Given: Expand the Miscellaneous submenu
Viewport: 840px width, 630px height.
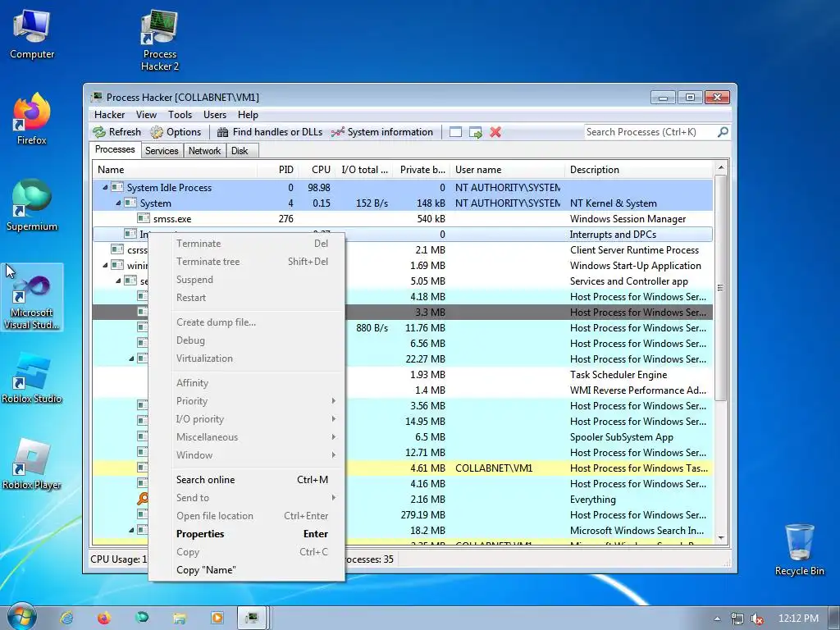Looking at the screenshot, I should tap(257, 437).
